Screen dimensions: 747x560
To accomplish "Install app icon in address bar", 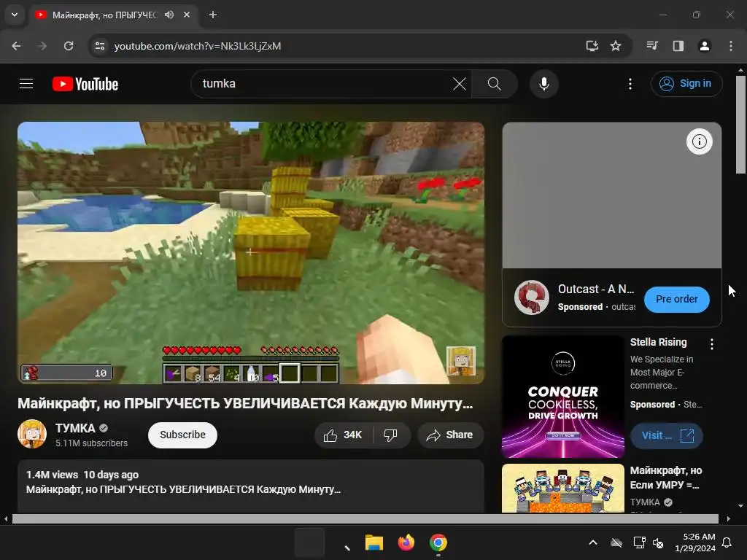I will click(x=592, y=46).
